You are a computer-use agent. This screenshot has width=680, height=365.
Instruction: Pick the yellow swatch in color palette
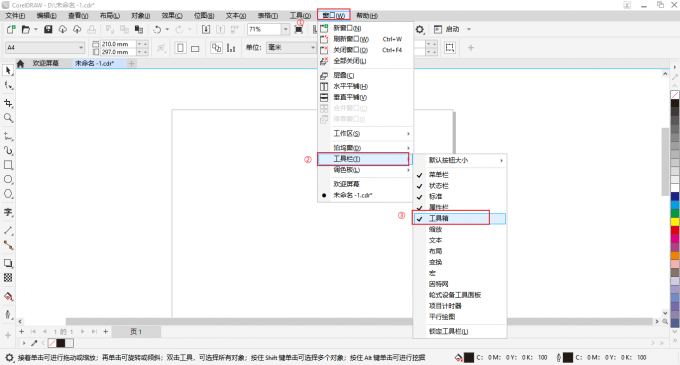(x=675, y=222)
